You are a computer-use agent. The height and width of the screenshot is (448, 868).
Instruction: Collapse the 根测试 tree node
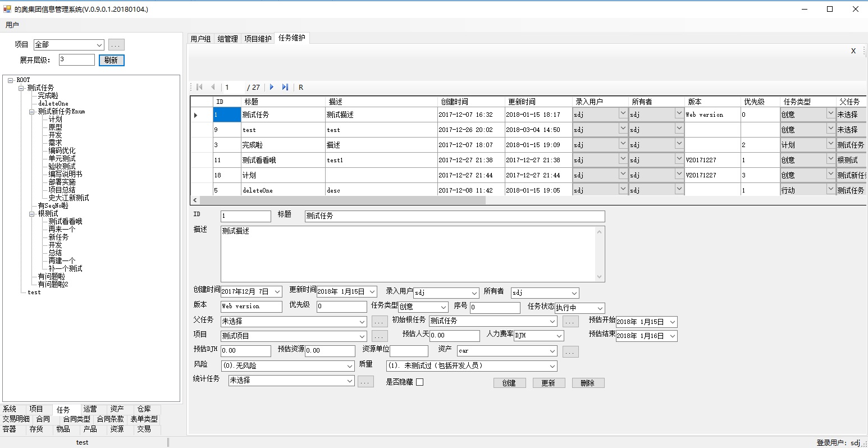(x=32, y=214)
